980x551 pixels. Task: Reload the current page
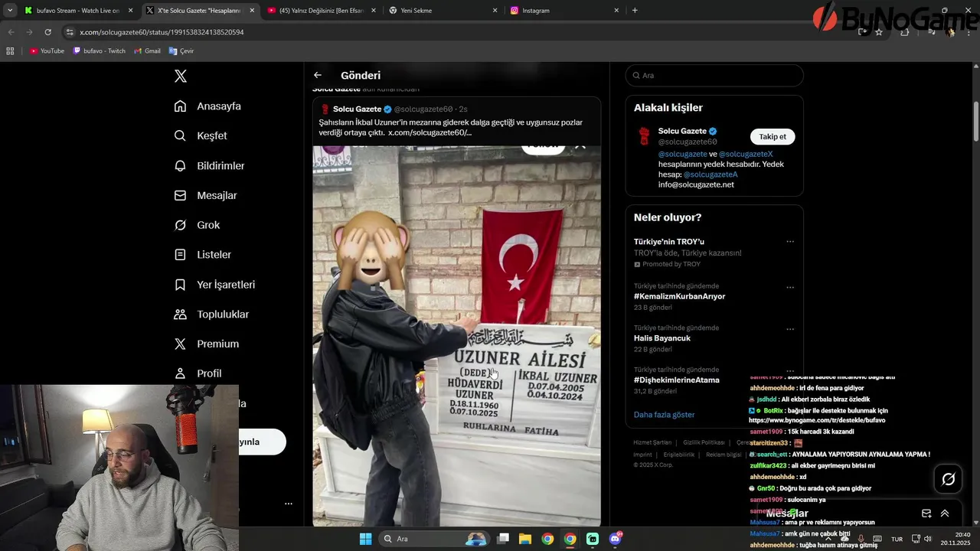(x=47, y=32)
